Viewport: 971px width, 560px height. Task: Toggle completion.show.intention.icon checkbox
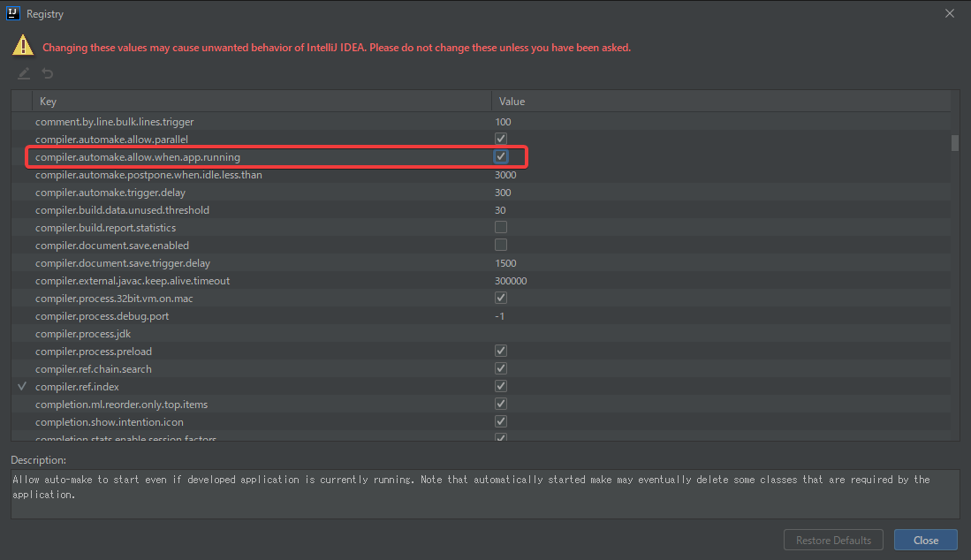[x=501, y=422]
